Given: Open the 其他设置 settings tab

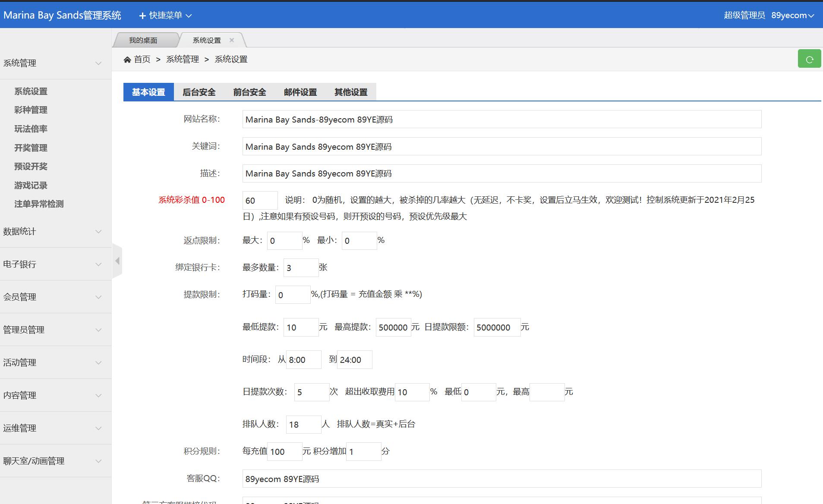Looking at the screenshot, I should click(x=351, y=92).
